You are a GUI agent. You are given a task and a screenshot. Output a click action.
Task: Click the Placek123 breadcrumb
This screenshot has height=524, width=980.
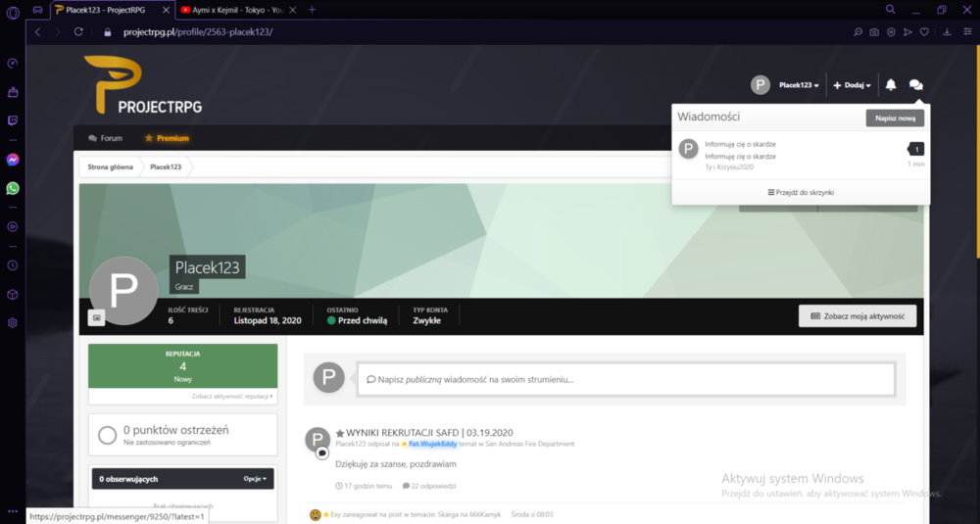[x=166, y=167]
